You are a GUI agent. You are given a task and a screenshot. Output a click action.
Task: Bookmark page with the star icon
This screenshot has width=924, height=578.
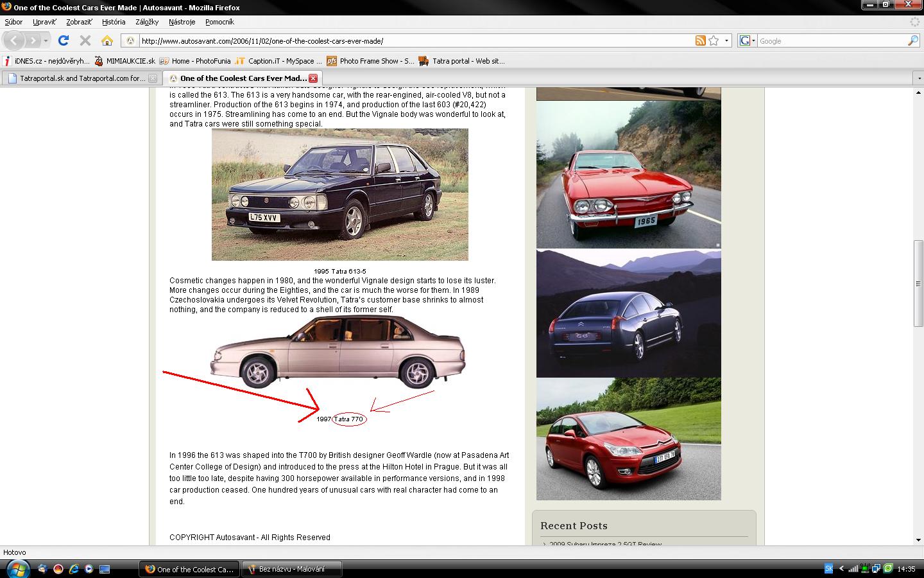(714, 40)
